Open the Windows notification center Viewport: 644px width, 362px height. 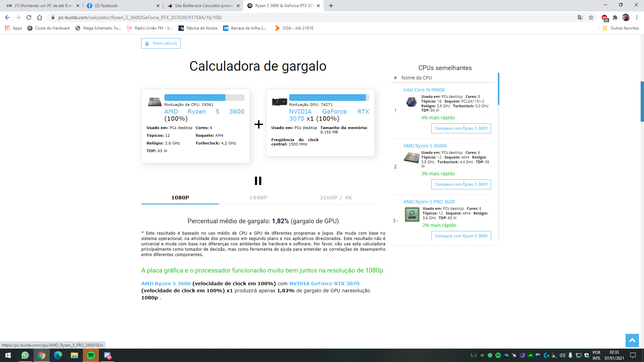pos(633,355)
